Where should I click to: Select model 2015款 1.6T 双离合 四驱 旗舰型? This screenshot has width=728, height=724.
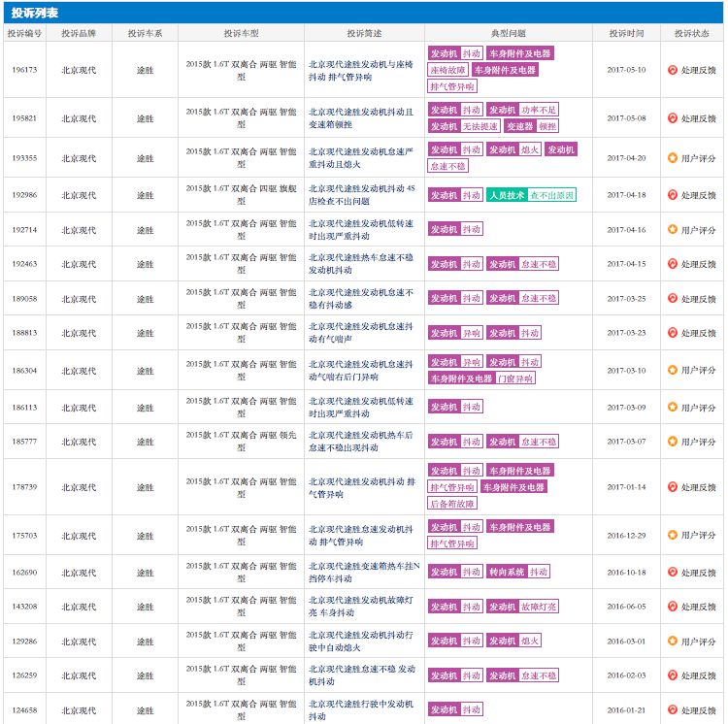[241, 195]
